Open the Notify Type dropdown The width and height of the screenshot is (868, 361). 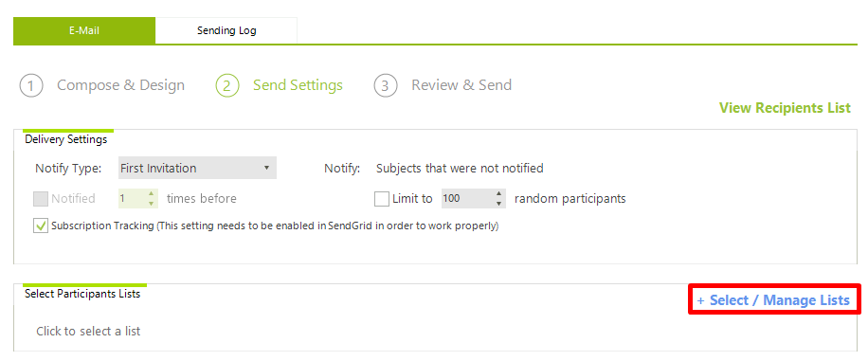click(x=198, y=169)
